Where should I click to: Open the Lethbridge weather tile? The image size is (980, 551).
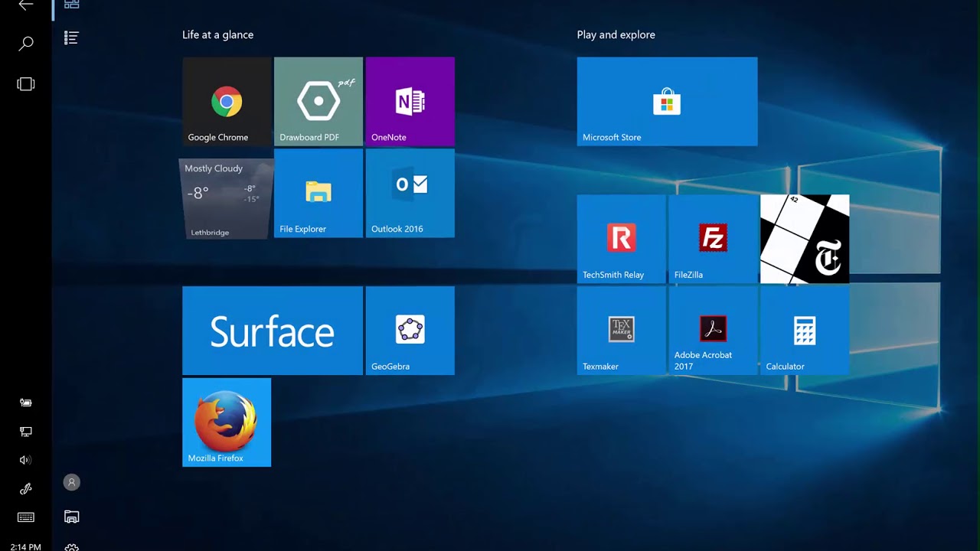227,199
